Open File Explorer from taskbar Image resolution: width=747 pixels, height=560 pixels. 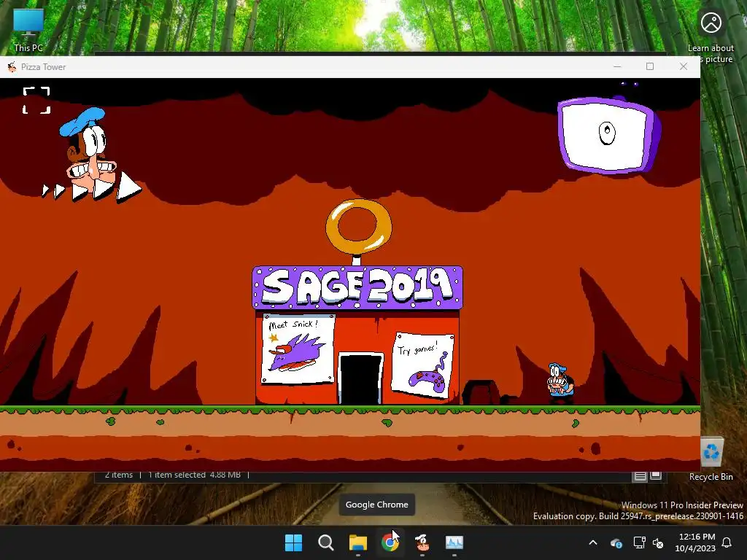click(357, 542)
